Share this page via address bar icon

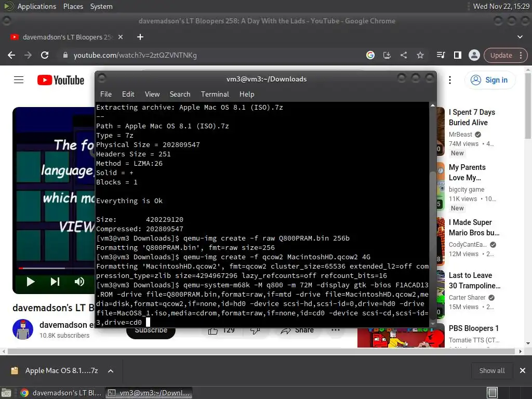point(403,55)
